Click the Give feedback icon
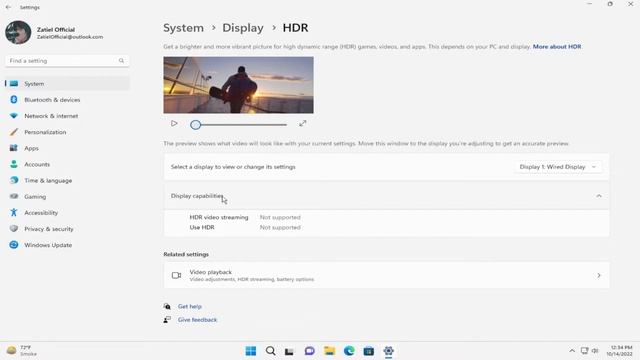This screenshot has width=640, height=360. (x=167, y=320)
